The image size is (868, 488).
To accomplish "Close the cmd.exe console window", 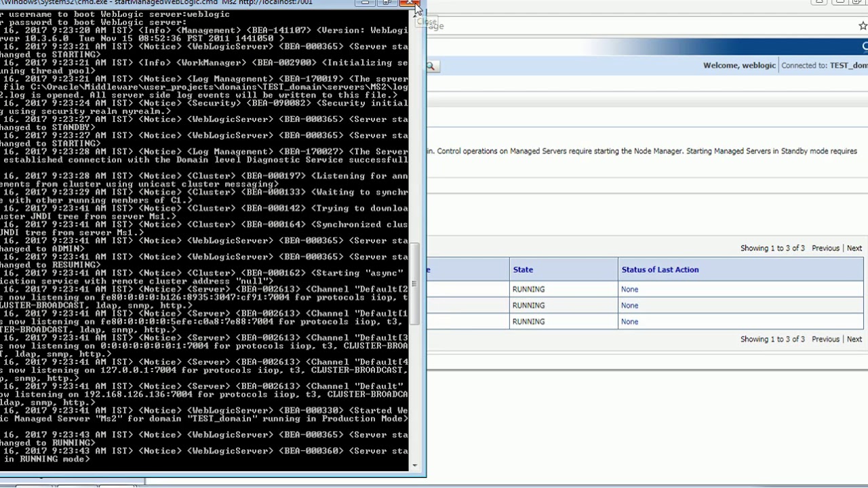I will (411, 3).
